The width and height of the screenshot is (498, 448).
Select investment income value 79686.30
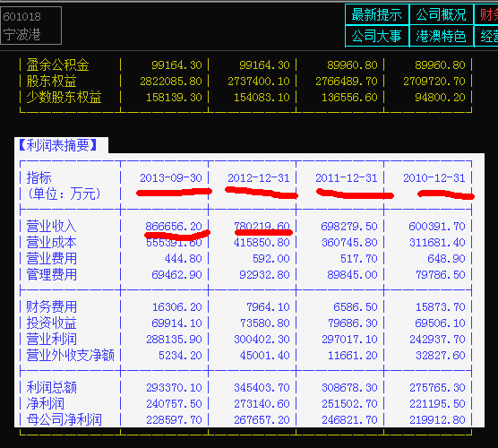click(x=353, y=323)
